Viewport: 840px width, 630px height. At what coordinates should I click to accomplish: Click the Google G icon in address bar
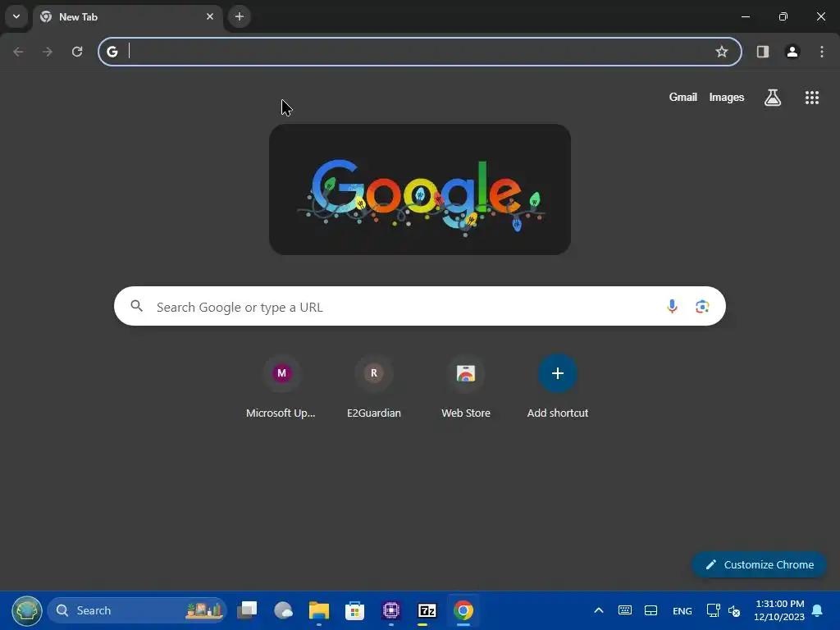click(112, 52)
